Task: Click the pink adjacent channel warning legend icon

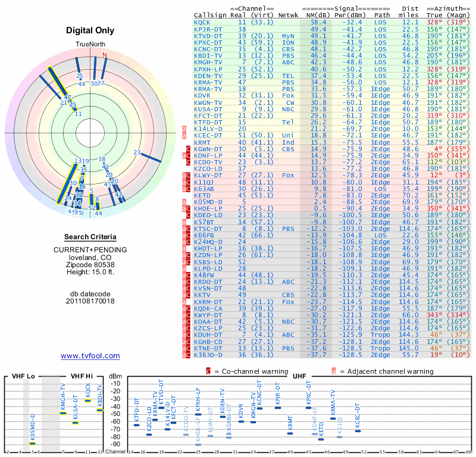Action: pos(334,371)
